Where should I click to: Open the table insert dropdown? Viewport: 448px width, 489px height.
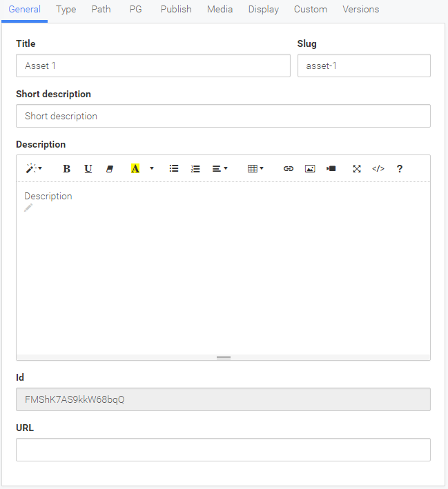[x=255, y=169]
